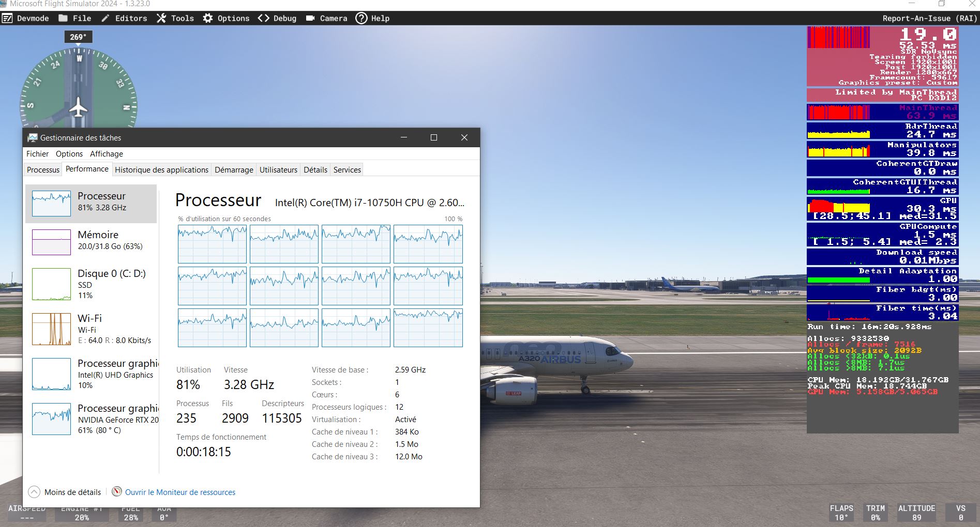This screenshot has height=527, width=980.
Task: Click the Limited by MainThread text
Action: (x=896, y=92)
